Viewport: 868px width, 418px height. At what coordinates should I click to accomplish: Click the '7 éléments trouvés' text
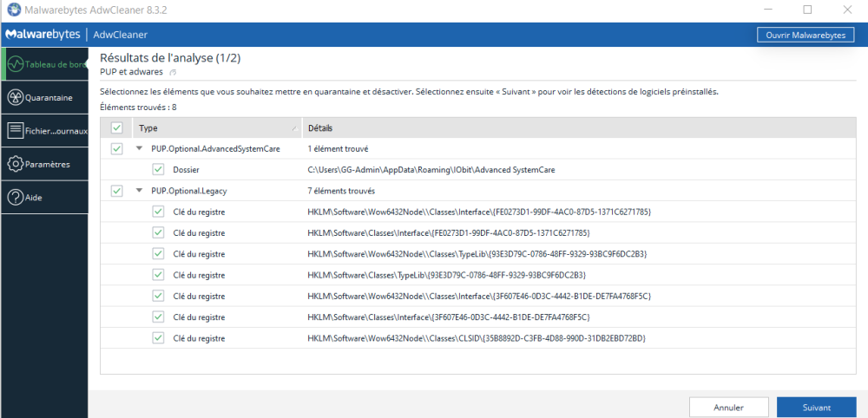coord(341,191)
